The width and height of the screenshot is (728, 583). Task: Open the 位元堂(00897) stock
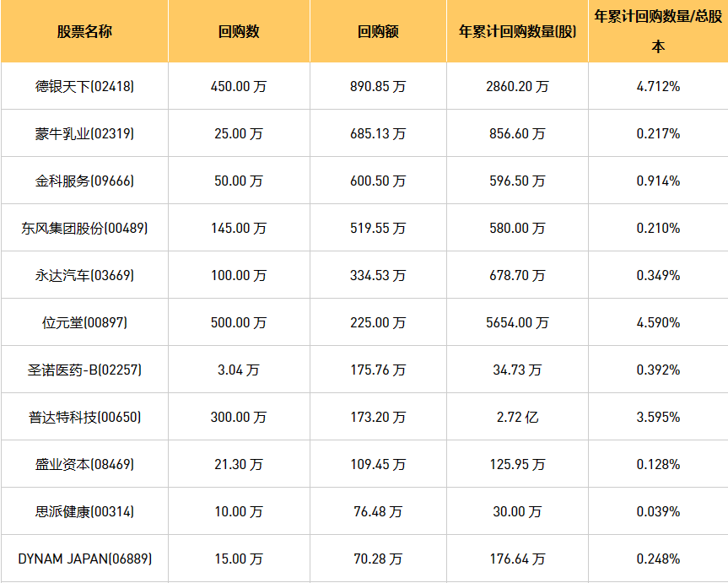84,322
